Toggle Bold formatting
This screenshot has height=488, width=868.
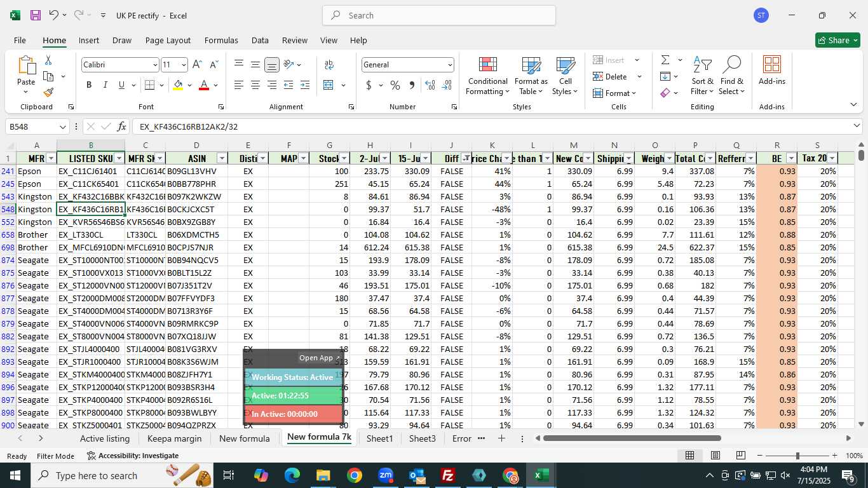tap(89, 85)
